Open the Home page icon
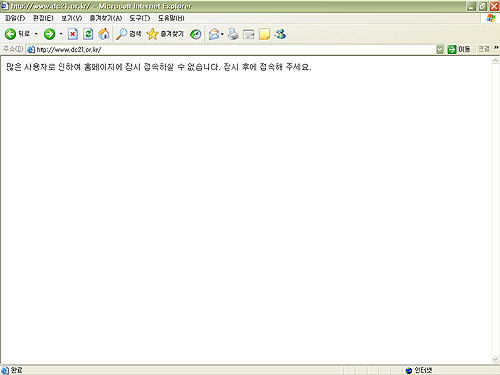This screenshot has height=375, width=500. pyautogui.click(x=104, y=34)
